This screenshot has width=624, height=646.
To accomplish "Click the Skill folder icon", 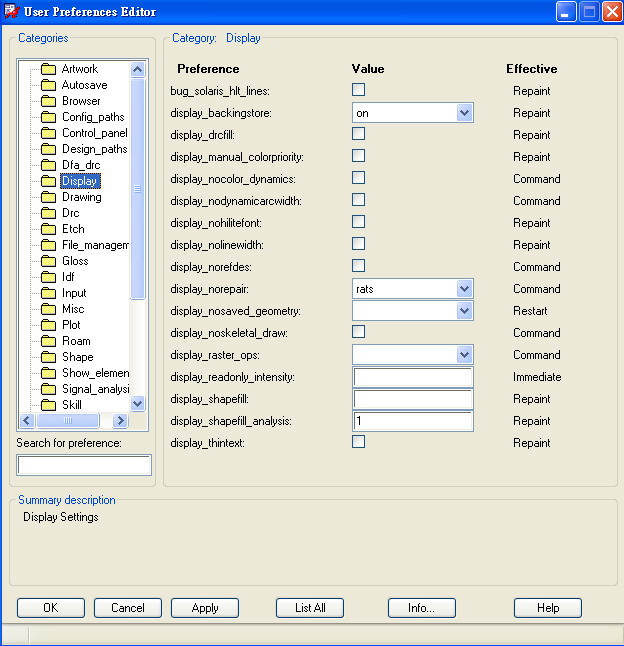I will [48, 405].
